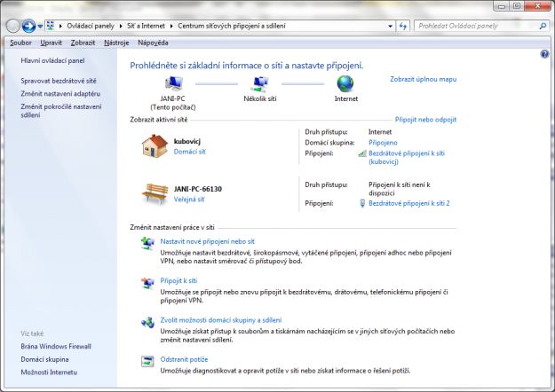Click the Několik sítí label in map
Viewport: 555px width, 392px height.
click(260, 98)
